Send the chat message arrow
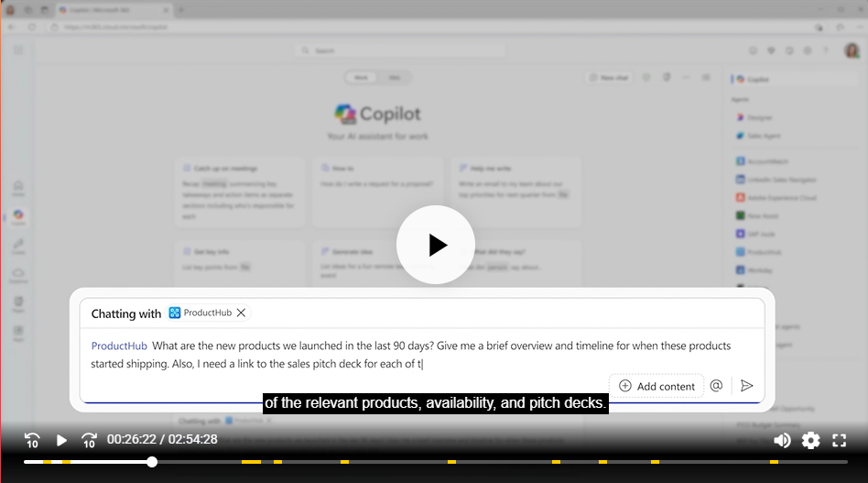The image size is (868, 483). point(747,386)
